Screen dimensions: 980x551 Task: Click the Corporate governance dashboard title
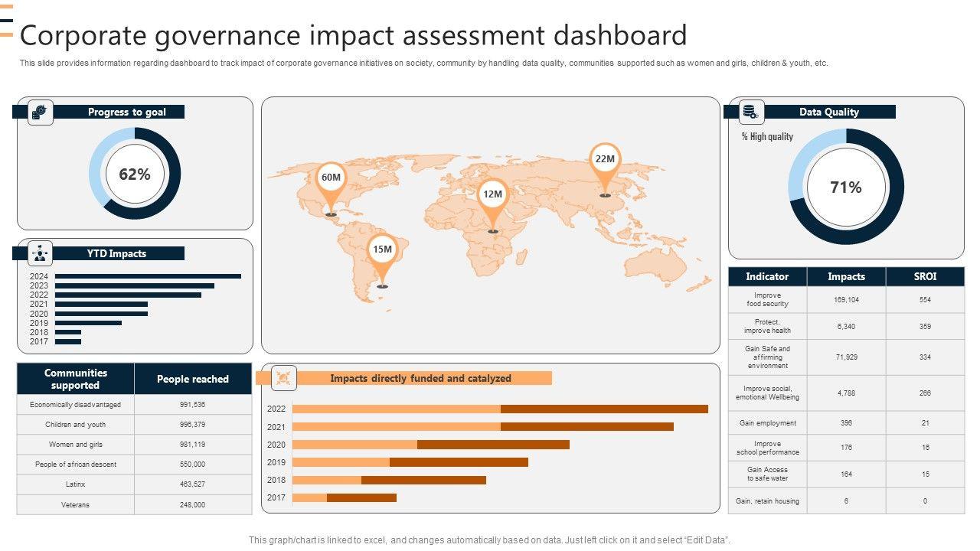pyautogui.click(x=353, y=36)
